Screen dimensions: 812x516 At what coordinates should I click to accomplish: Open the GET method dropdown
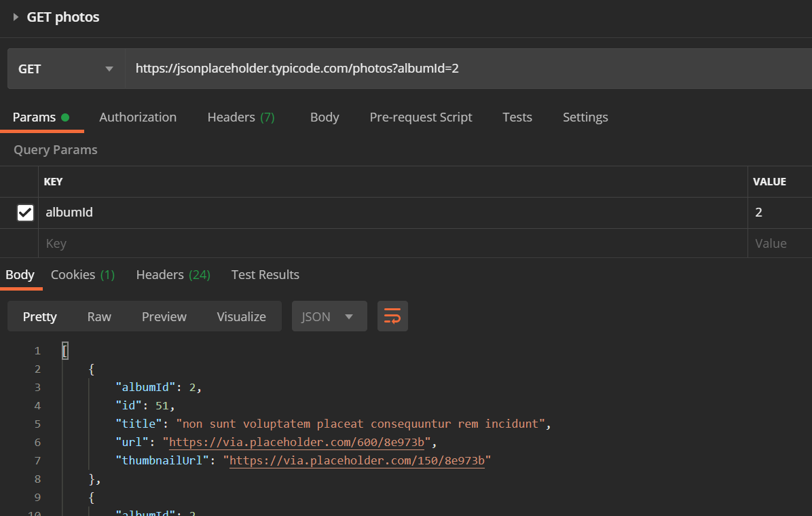click(66, 69)
